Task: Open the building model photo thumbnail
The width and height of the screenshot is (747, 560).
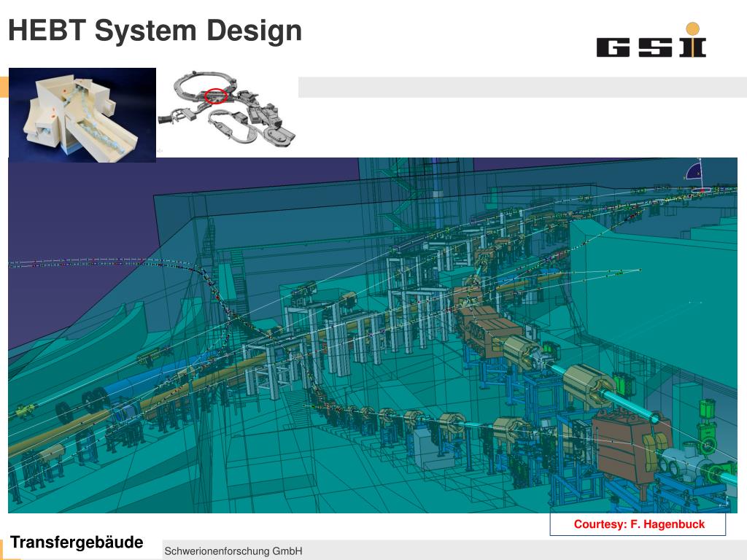Action: [x=82, y=114]
